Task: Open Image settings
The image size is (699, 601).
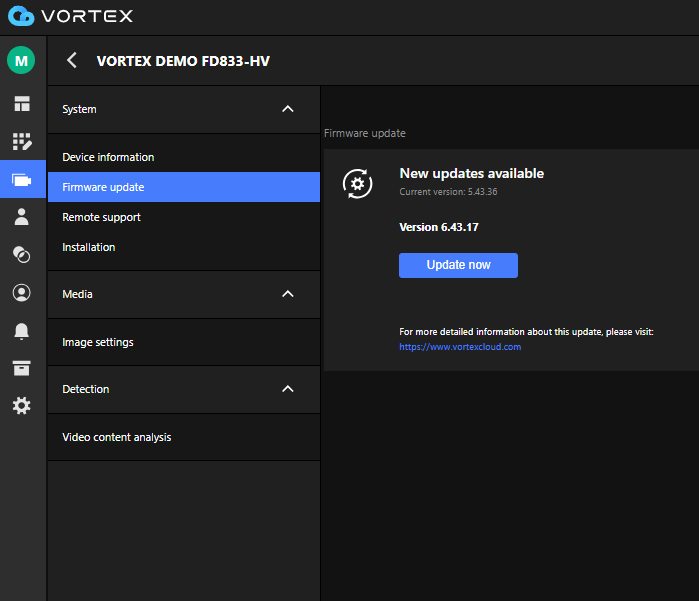Action: (x=184, y=342)
